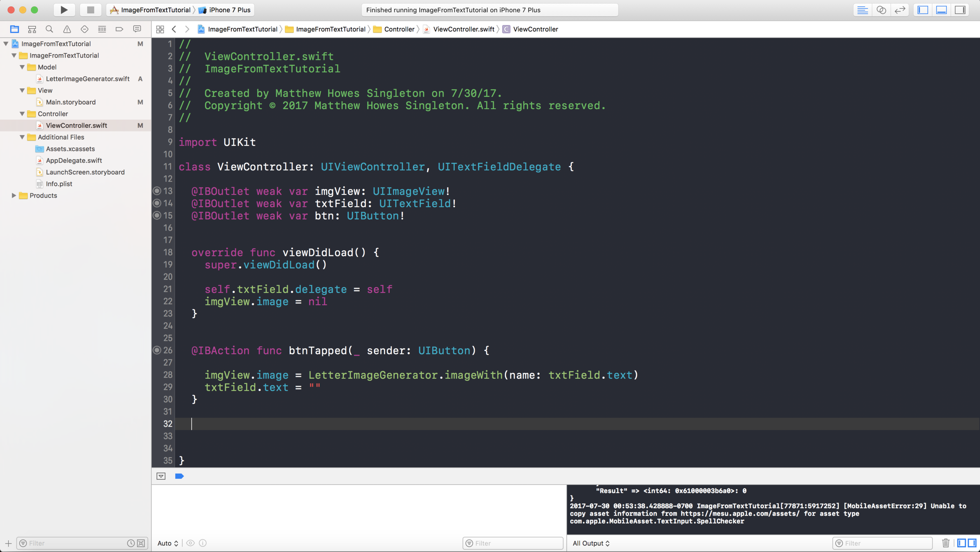This screenshot has height=552, width=980.
Task: Click the txtField outlet connection circle
Action: [157, 203]
